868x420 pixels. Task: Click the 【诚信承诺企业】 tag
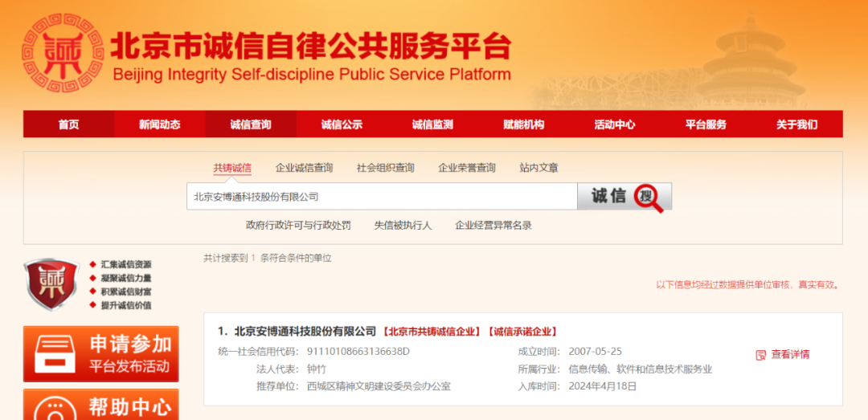click(x=522, y=332)
